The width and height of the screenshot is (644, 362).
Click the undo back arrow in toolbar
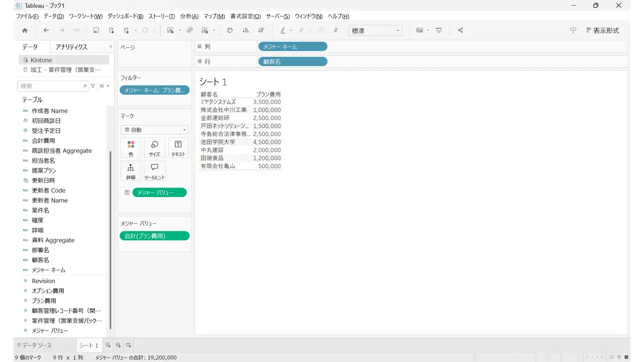[x=46, y=31]
